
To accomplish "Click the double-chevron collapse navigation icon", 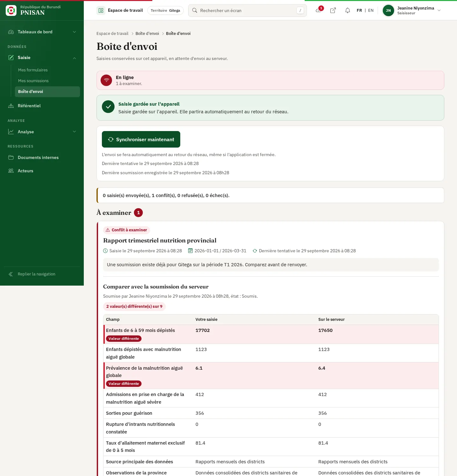I will tap(11, 274).
